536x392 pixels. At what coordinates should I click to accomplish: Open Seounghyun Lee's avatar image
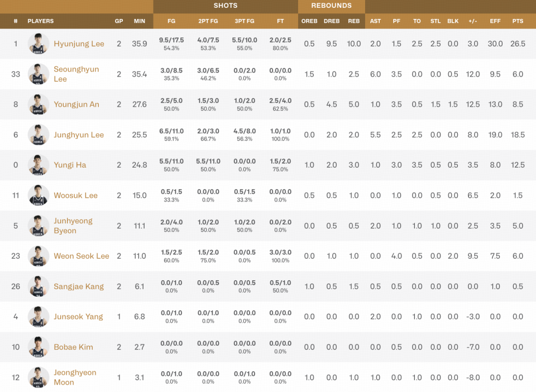(x=39, y=74)
